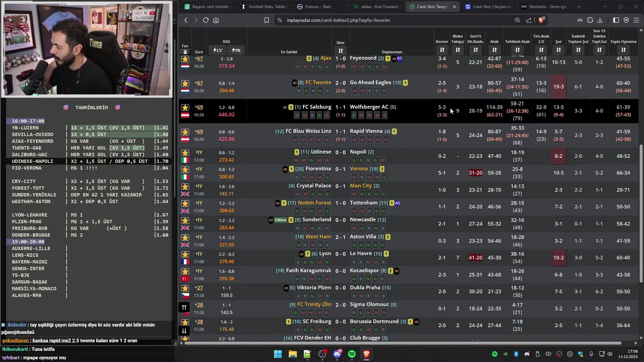Screen dimensions: 644x362
Task: Toggle the favorite star for Nottm Forest row
Action: pos(185,203)
